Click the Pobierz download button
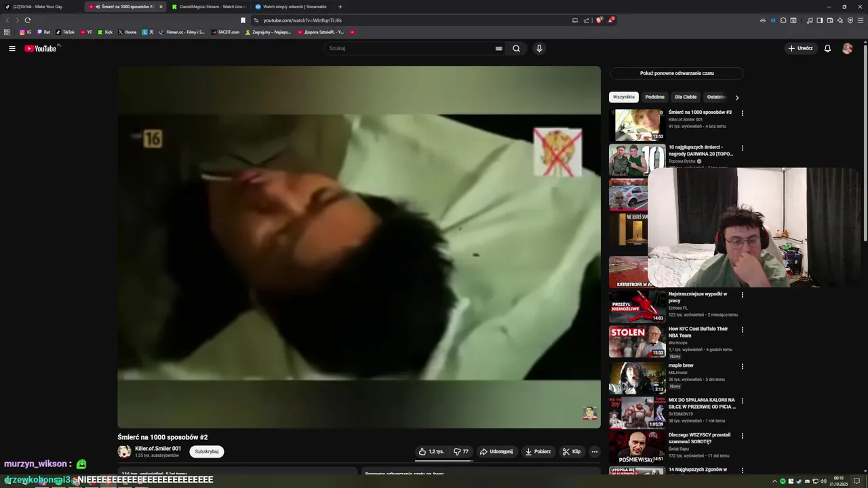The image size is (868, 488). tap(538, 451)
